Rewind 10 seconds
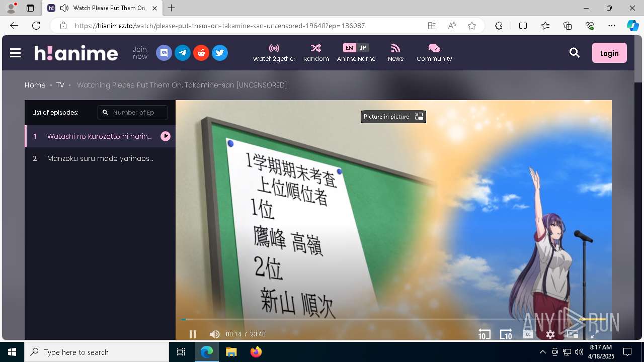The width and height of the screenshot is (644, 362). (x=484, y=334)
